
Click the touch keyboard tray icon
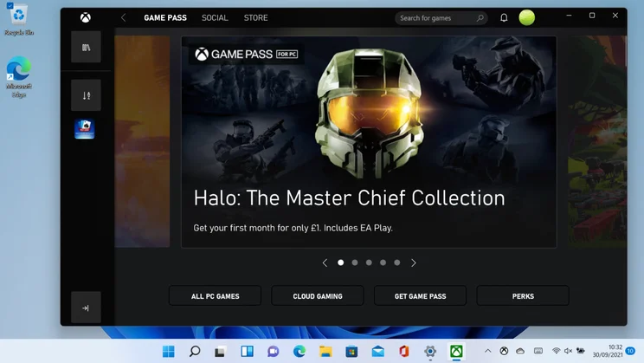(538, 351)
